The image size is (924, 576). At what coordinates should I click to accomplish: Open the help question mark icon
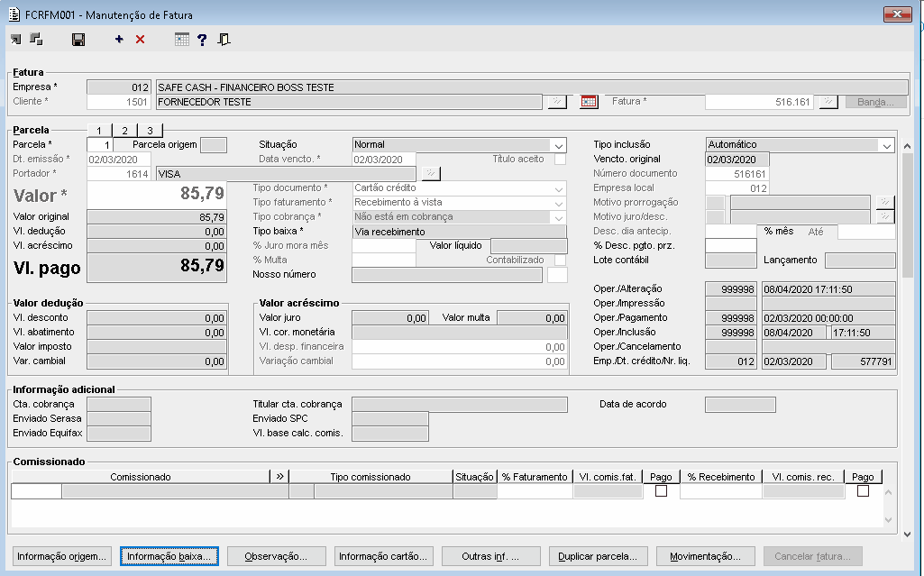[x=202, y=40]
